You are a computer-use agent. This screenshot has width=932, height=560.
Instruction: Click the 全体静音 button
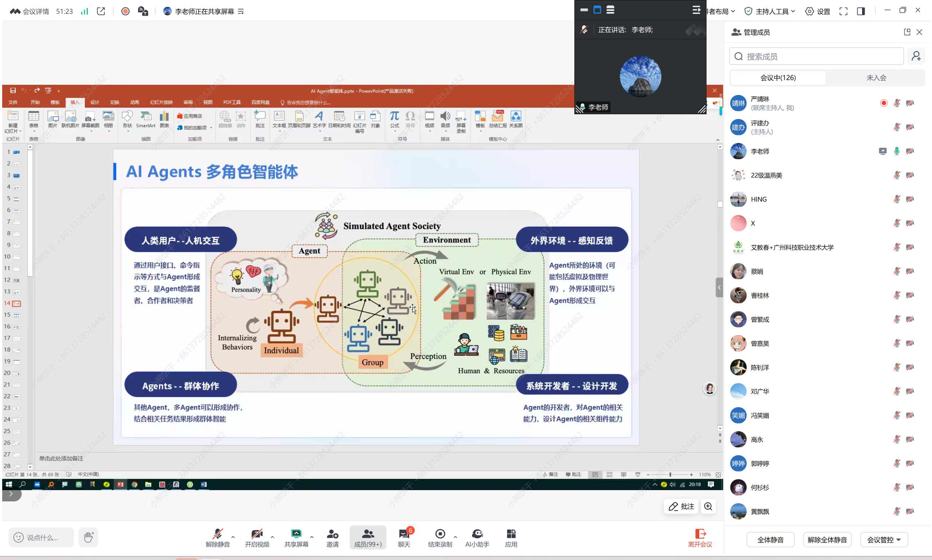(x=770, y=540)
